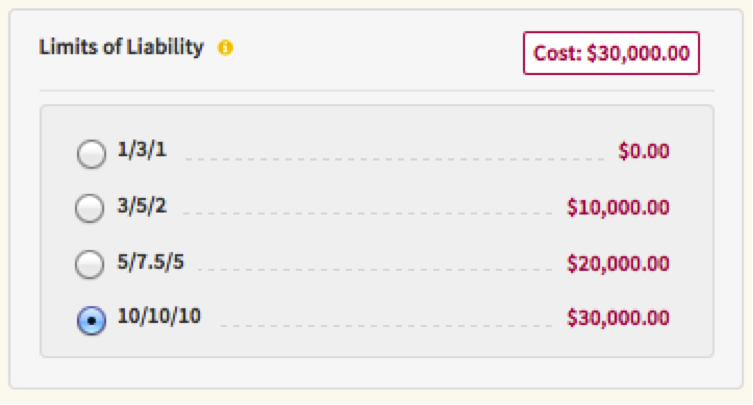The height and width of the screenshot is (405, 753).
Task: Pick the 5/7.5/5 radio button
Action: (x=90, y=264)
